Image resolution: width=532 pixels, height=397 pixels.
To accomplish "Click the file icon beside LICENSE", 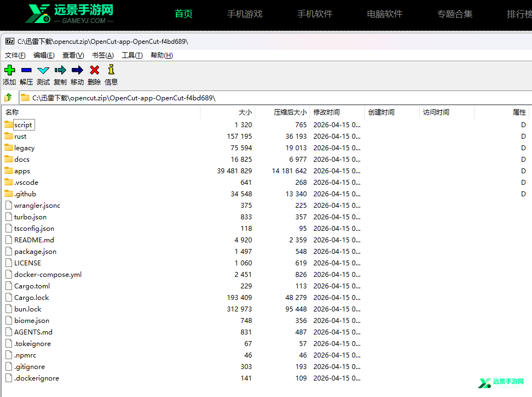I will [x=9, y=263].
